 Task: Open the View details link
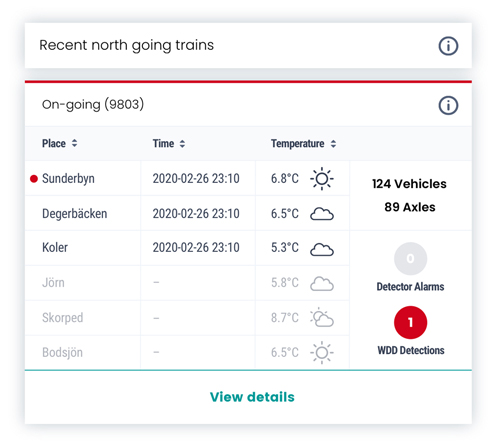(252, 397)
